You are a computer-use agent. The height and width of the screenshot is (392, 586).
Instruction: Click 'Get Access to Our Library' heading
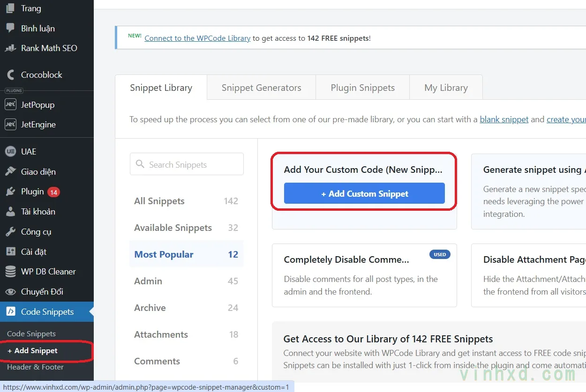click(388, 339)
